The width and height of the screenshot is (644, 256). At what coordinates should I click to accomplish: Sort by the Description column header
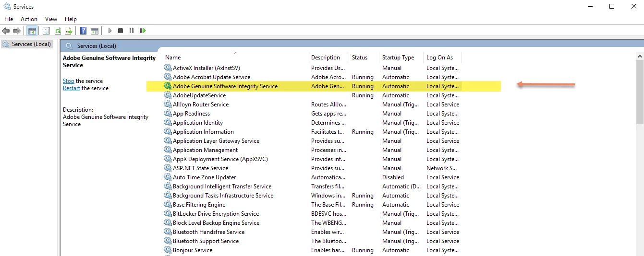tap(328, 58)
